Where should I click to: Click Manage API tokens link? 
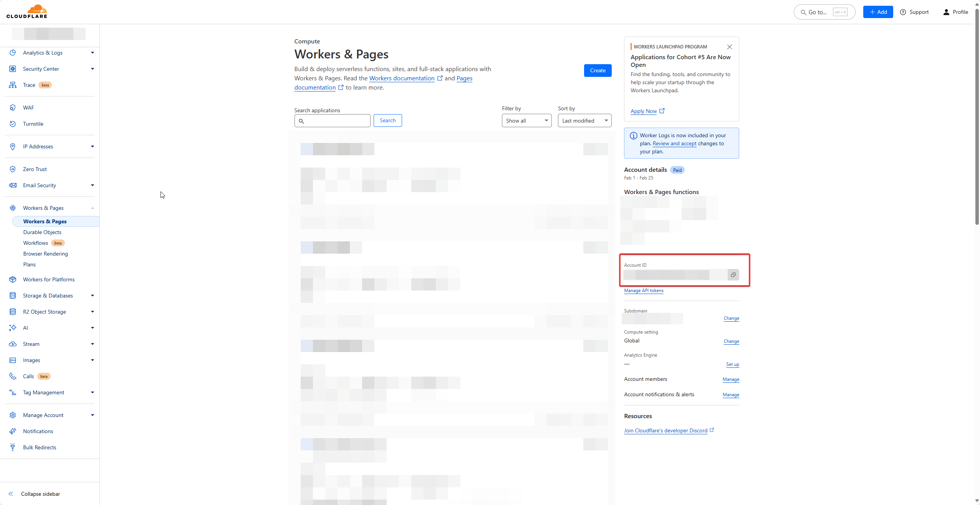pos(644,291)
